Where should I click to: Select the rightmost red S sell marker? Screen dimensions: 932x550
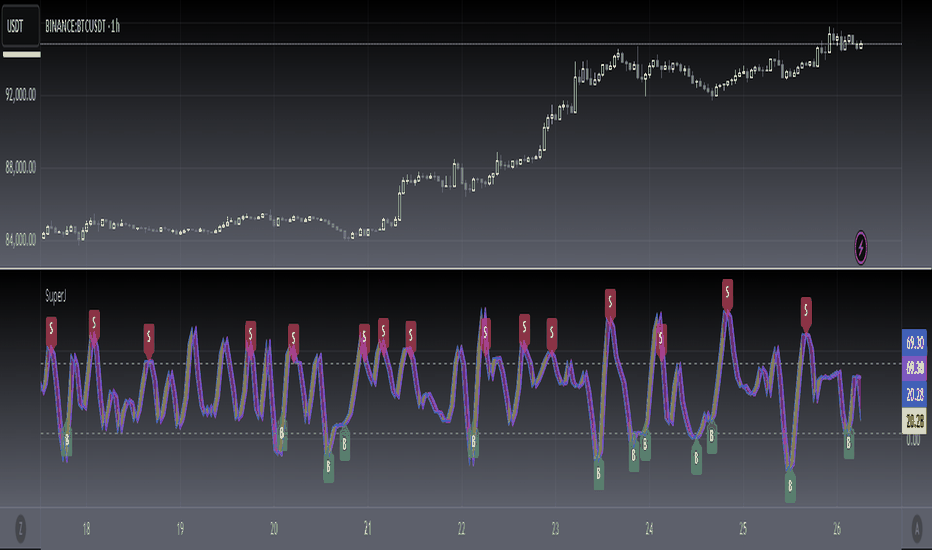806,313
